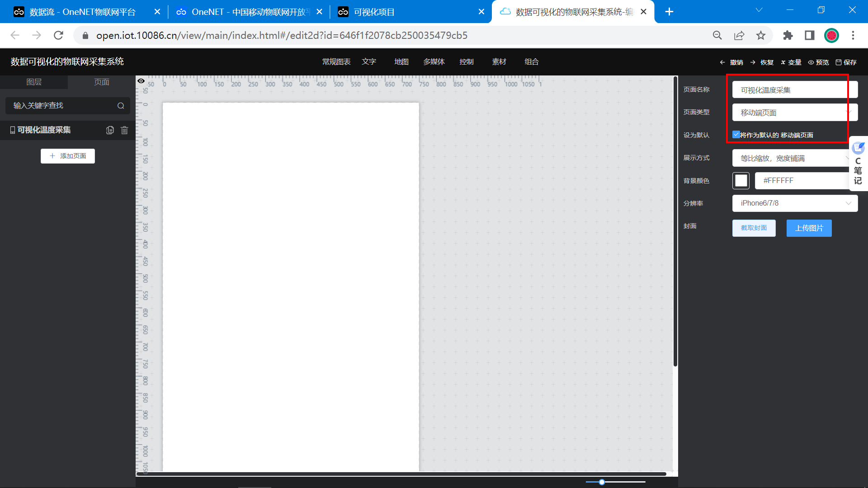Click the redo arrow 恢复
The height and width of the screenshot is (488, 868).
coord(762,62)
